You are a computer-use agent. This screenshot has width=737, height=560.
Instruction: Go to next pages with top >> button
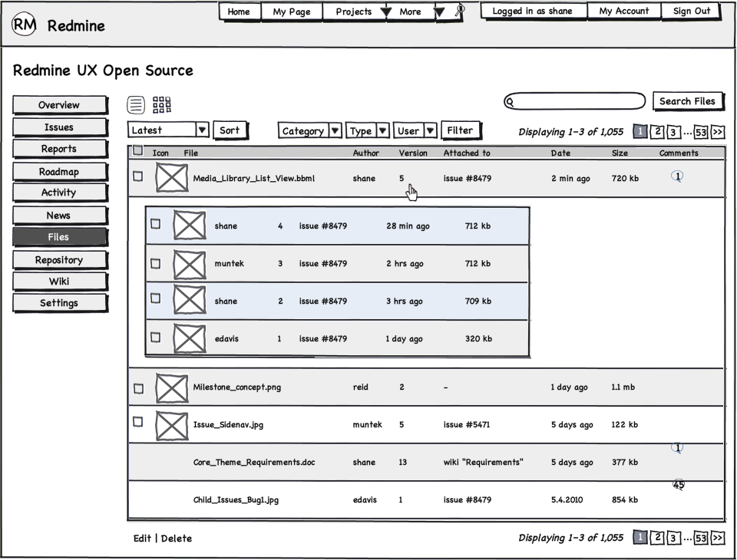pos(717,132)
